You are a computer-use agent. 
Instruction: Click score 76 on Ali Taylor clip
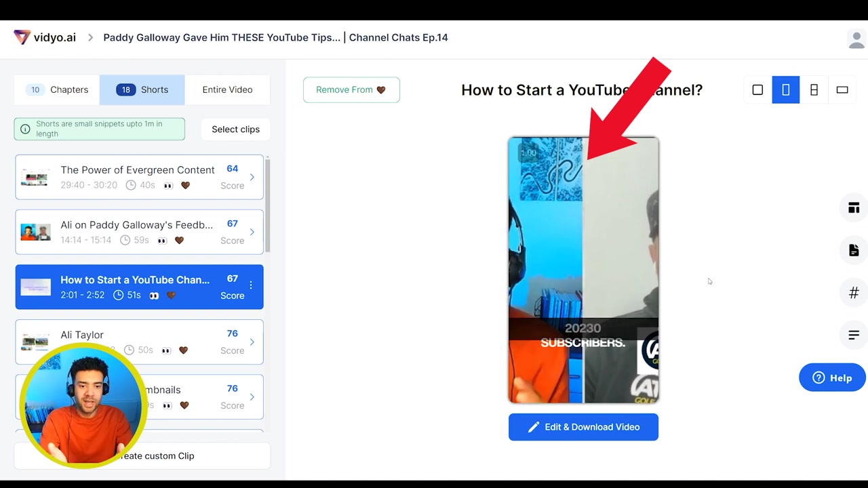pos(232,333)
